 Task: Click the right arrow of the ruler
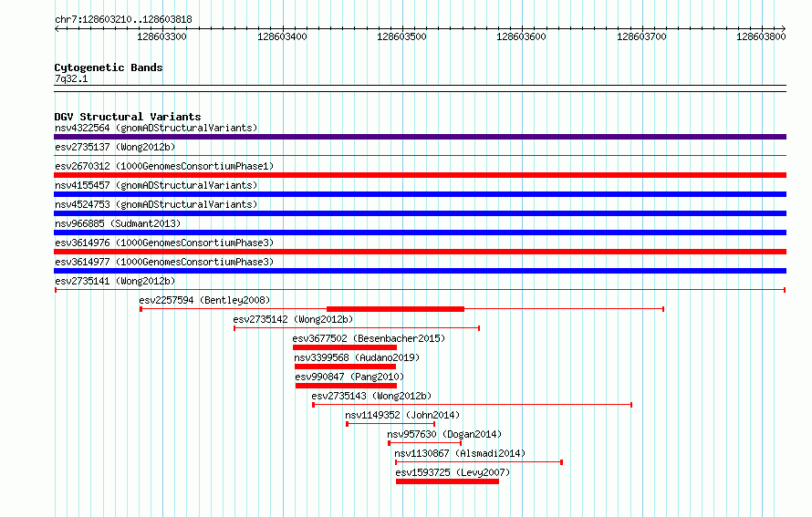(x=784, y=29)
